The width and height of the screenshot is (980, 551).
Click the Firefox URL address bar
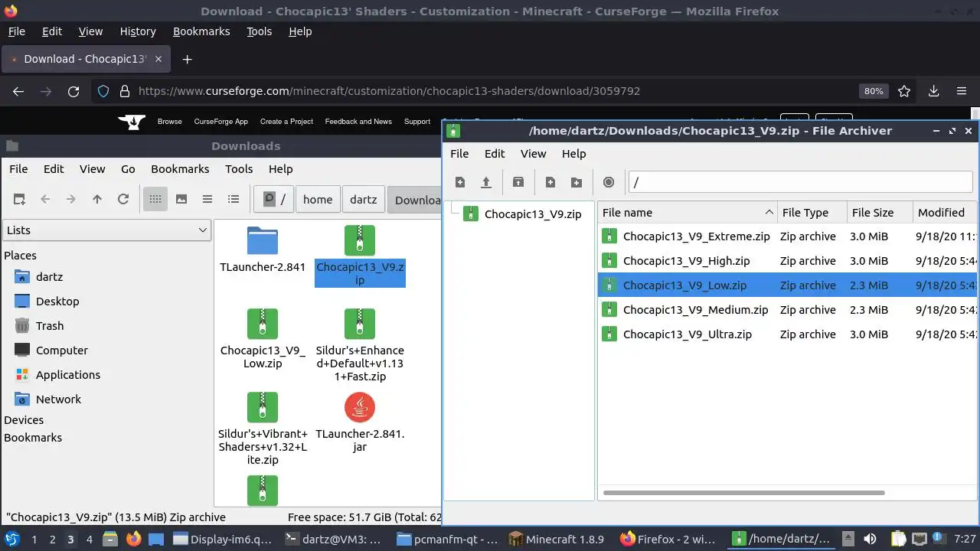(x=490, y=91)
